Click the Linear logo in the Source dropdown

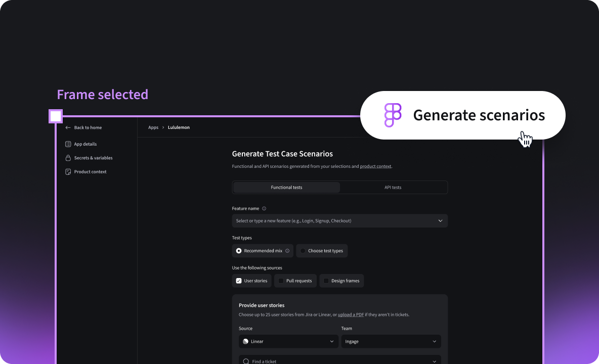pos(245,341)
